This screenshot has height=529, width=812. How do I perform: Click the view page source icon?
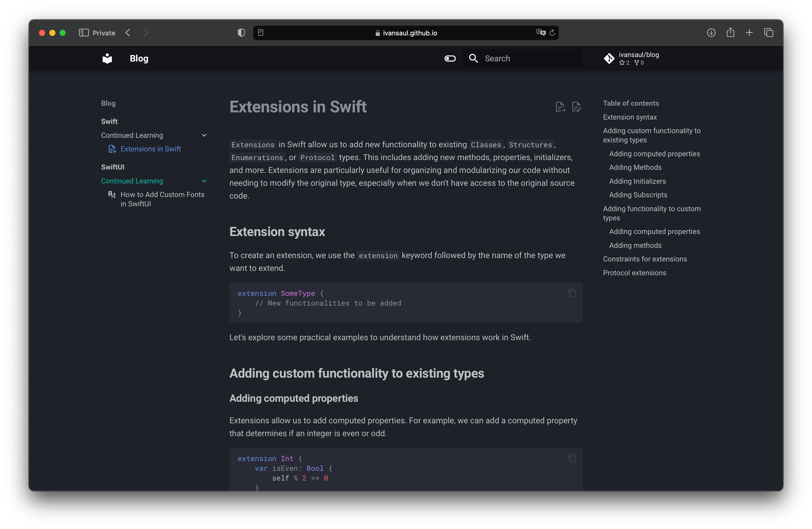pos(559,107)
